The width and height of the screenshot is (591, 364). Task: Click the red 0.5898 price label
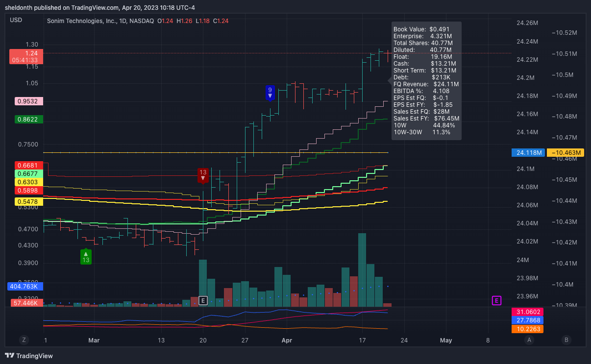click(x=29, y=190)
